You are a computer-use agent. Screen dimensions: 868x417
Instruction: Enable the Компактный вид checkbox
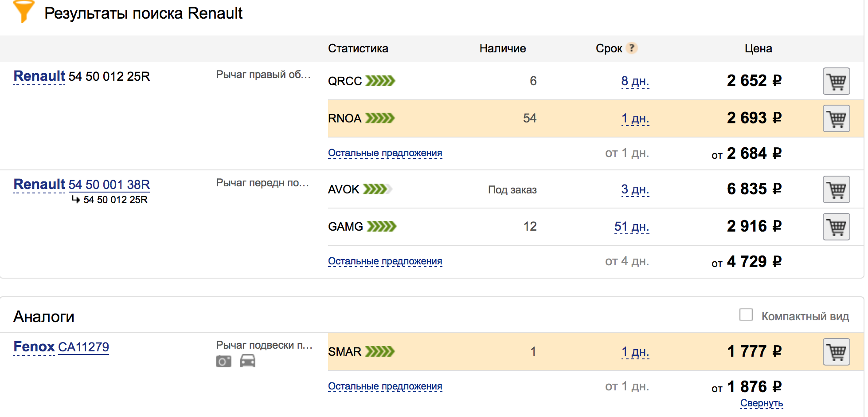(746, 315)
